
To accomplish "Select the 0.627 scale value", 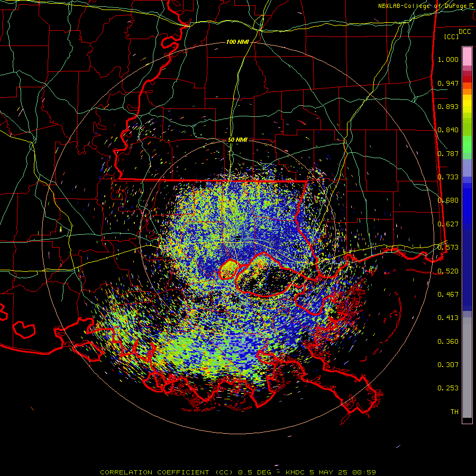I will coord(448,224).
